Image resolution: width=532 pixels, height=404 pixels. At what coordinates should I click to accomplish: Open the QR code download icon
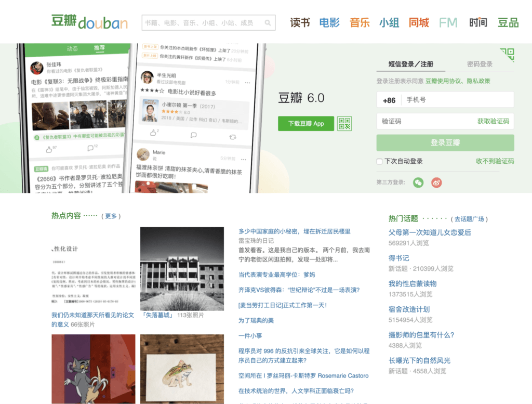click(344, 124)
